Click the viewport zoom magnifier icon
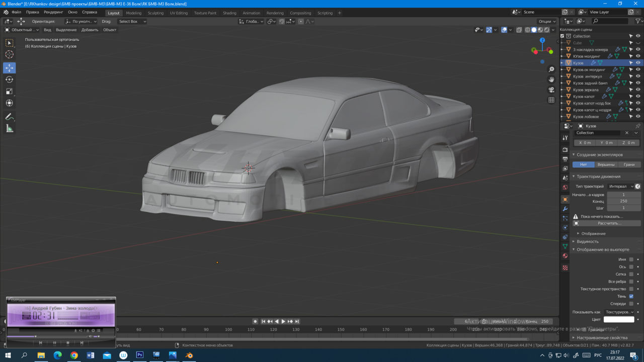Image resolution: width=644 pixels, height=362 pixels. coord(551,69)
